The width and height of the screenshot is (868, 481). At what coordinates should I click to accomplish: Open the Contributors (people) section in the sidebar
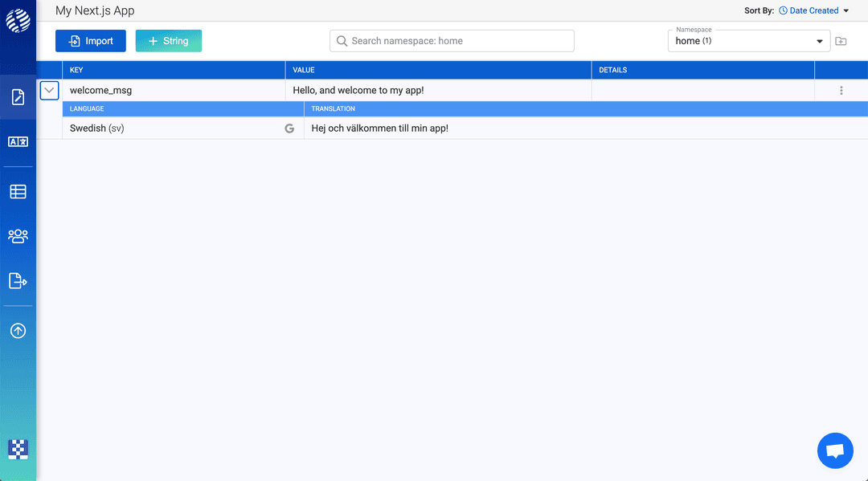point(18,235)
